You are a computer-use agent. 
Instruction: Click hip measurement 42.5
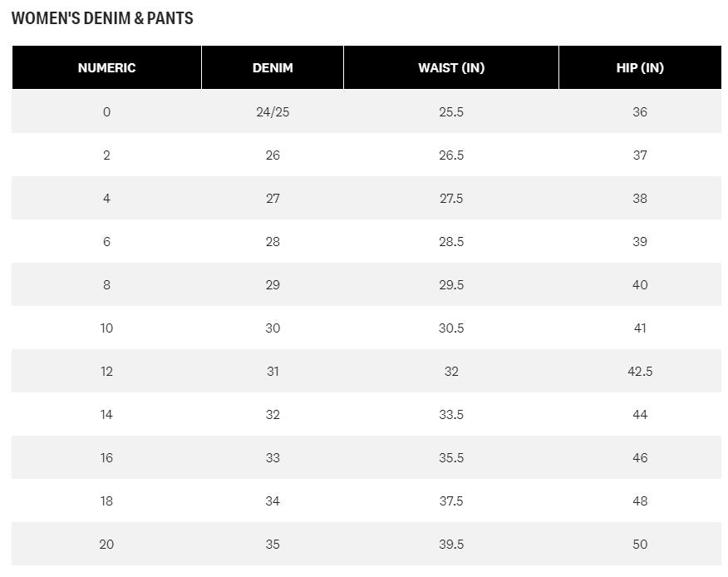point(640,372)
